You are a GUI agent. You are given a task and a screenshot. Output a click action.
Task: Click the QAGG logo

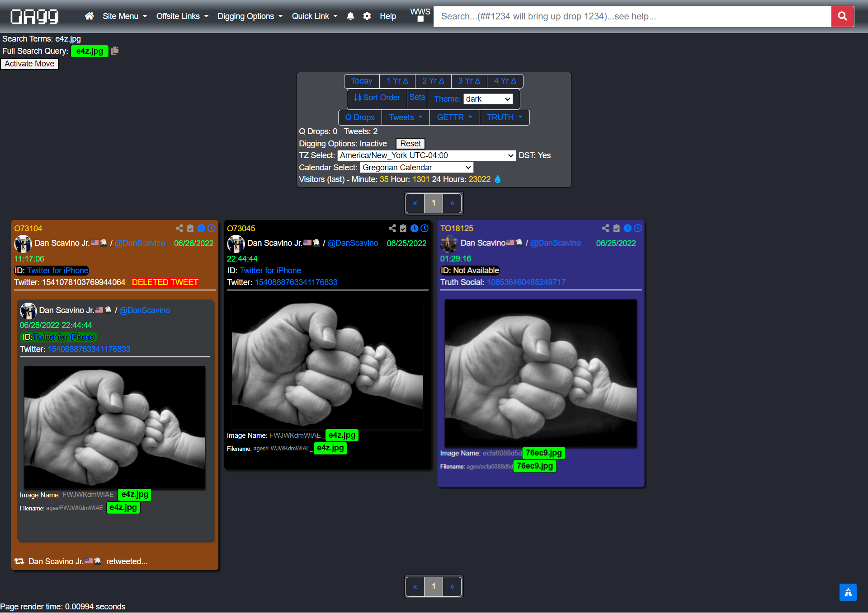coord(35,16)
